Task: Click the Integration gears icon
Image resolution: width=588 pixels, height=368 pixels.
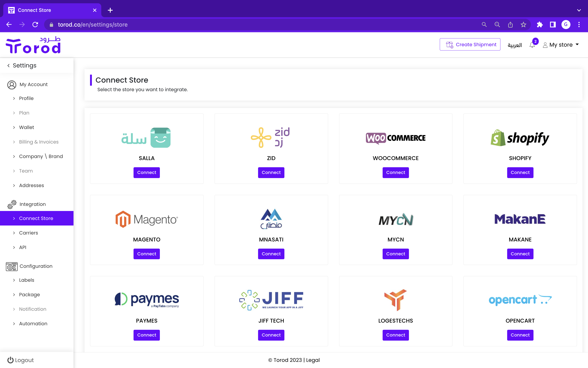Action: click(12, 204)
